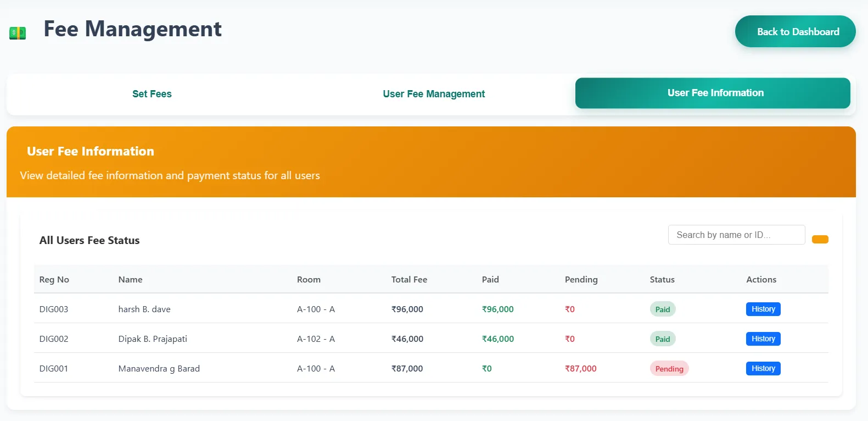Open History for harsh B. dave

click(763, 309)
